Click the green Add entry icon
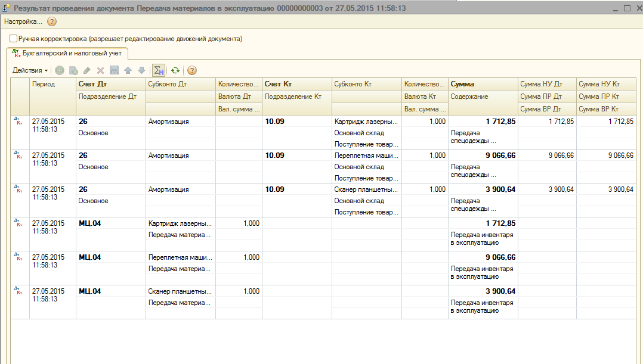The width and height of the screenshot is (643, 364). pos(60,70)
